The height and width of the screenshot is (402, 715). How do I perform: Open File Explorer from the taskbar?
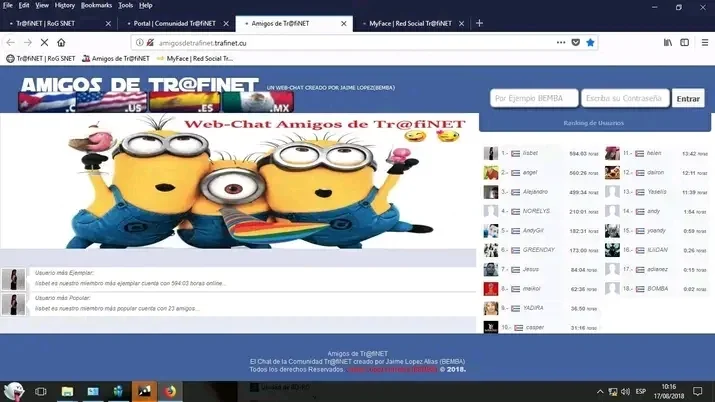(67, 392)
